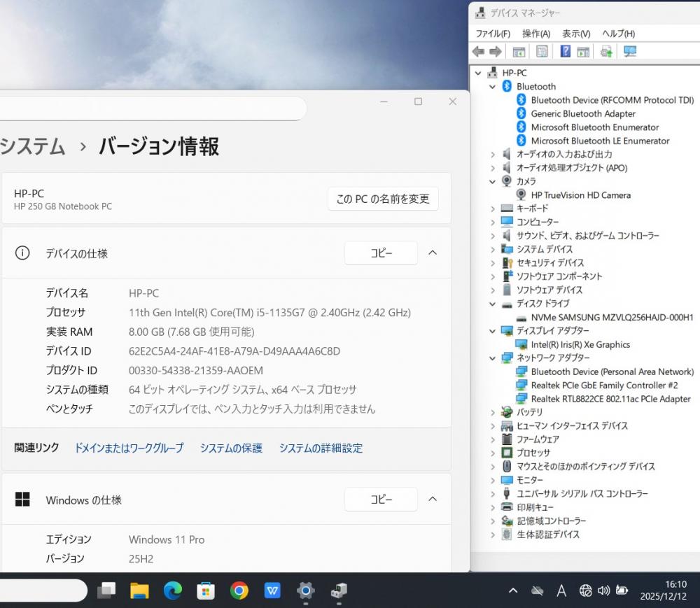The height and width of the screenshot is (608, 700).
Task: Collapse the デバイスの仕様 section chevron
Action: pos(433,253)
